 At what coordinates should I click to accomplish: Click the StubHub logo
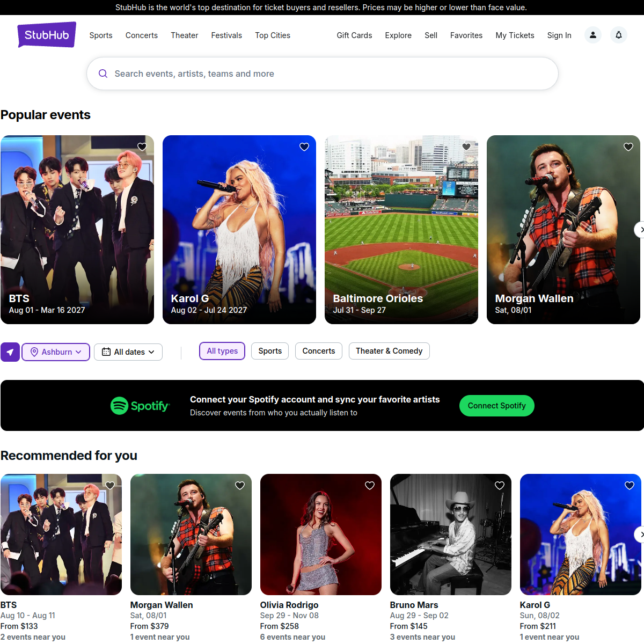47,35
